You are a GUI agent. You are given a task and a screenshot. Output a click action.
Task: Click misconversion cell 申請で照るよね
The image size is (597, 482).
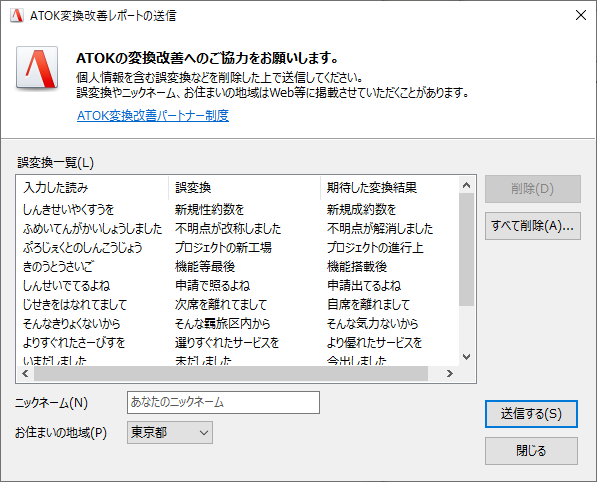tap(212, 286)
